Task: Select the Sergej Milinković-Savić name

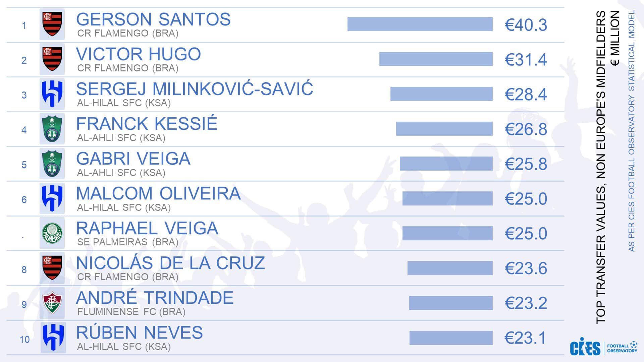Action: [195, 89]
